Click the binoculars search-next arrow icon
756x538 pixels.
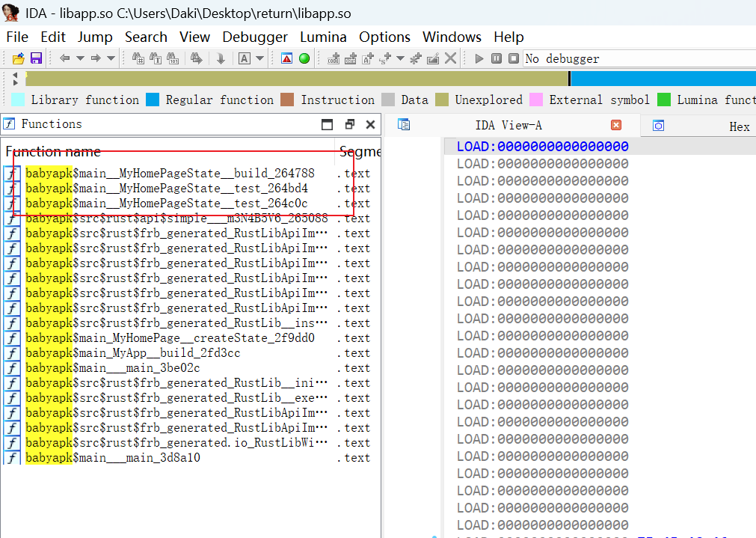pos(196,59)
